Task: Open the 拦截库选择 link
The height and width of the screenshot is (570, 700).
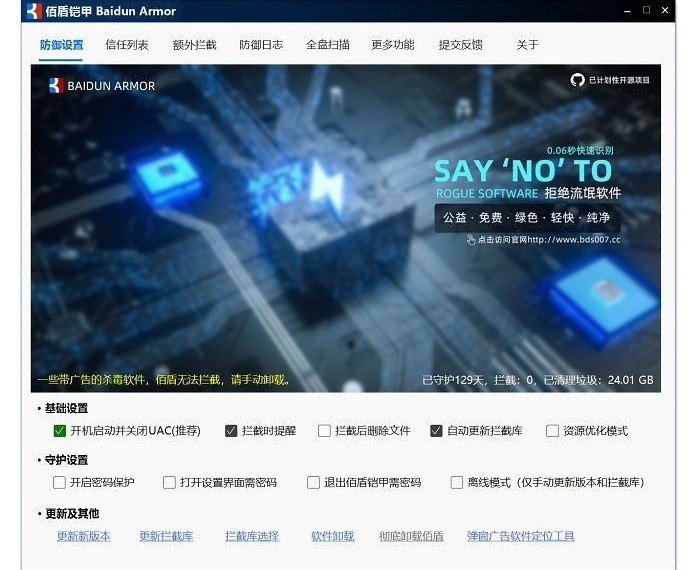Action: pyautogui.click(x=252, y=536)
